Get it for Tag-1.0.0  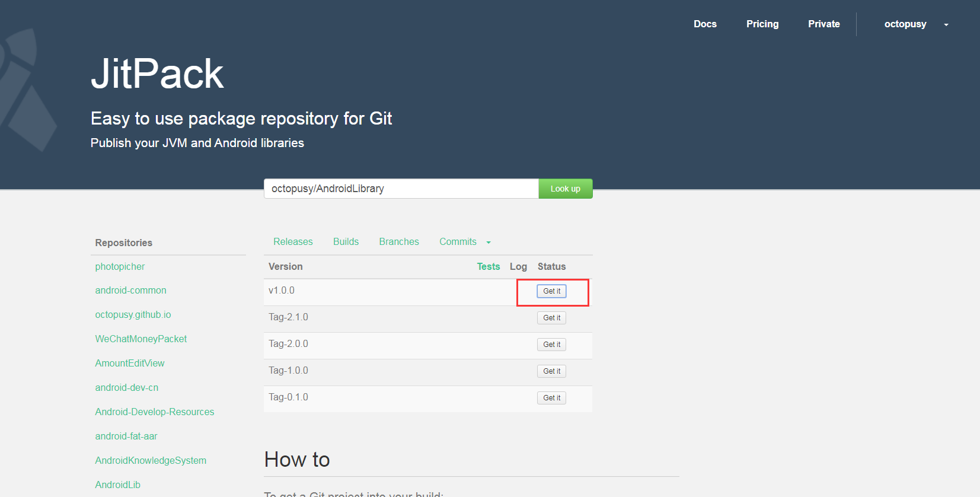(x=552, y=371)
